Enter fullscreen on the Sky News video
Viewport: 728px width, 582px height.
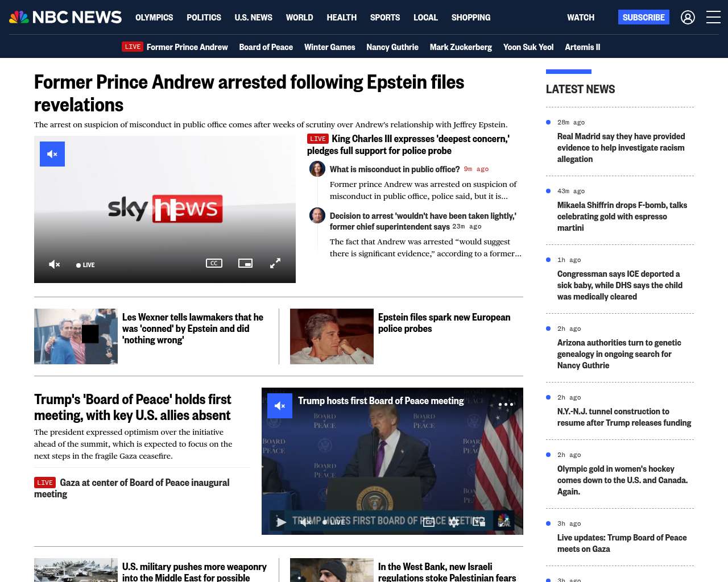click(275, 263)
